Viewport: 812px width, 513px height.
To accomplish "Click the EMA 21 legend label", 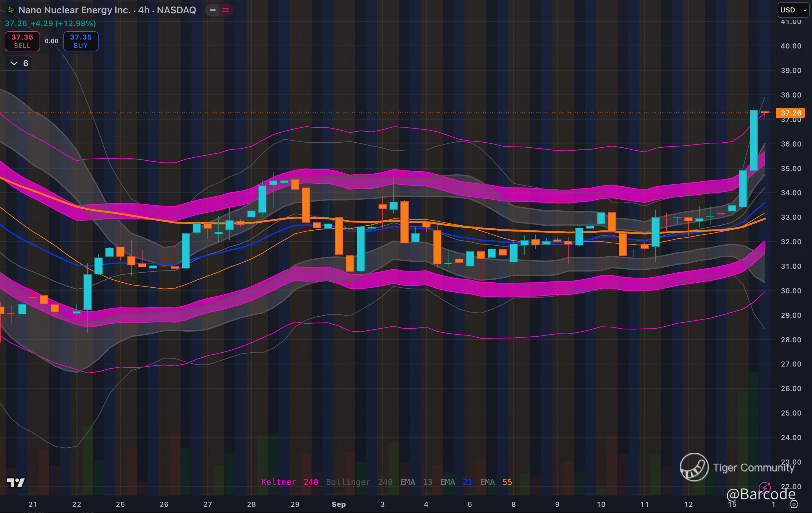I will (x=456, y=482).
